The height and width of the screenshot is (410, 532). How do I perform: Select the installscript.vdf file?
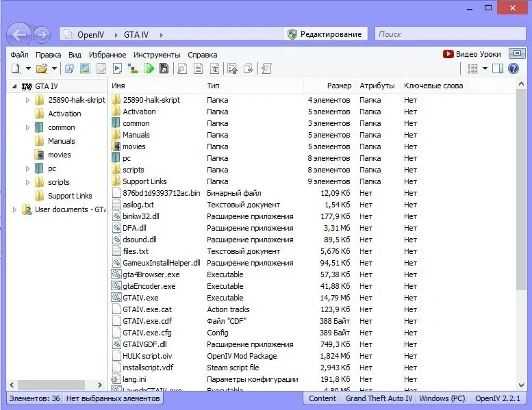(x=148, y=368)
